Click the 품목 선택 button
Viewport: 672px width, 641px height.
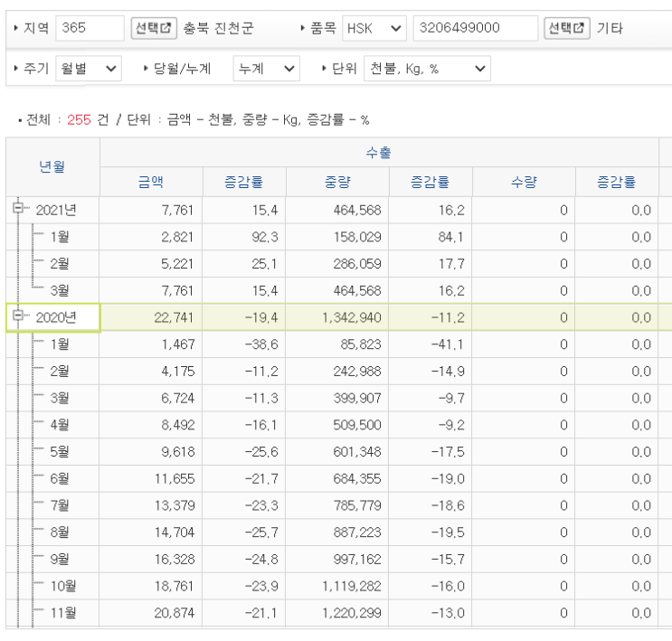(x=566, y=28)
